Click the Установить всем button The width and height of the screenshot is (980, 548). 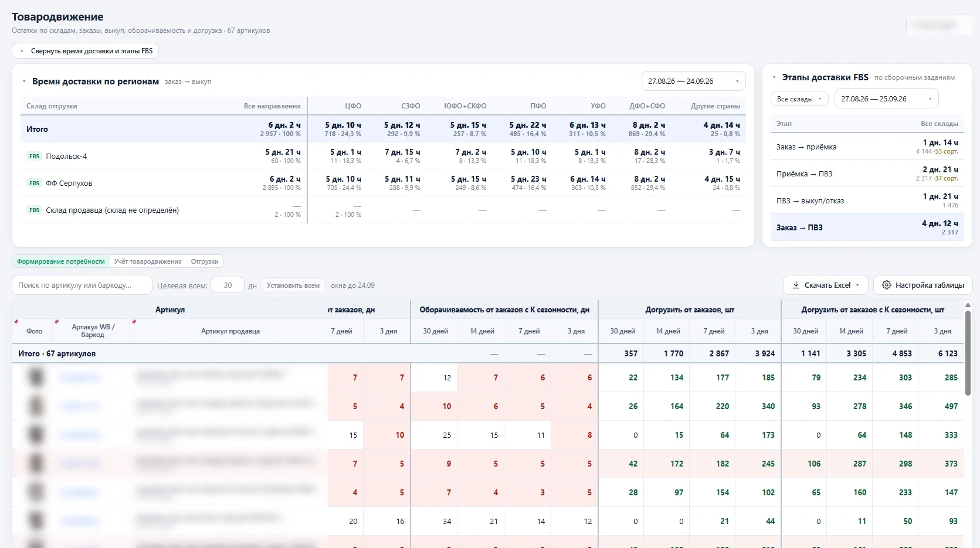[x=293, y=285]
